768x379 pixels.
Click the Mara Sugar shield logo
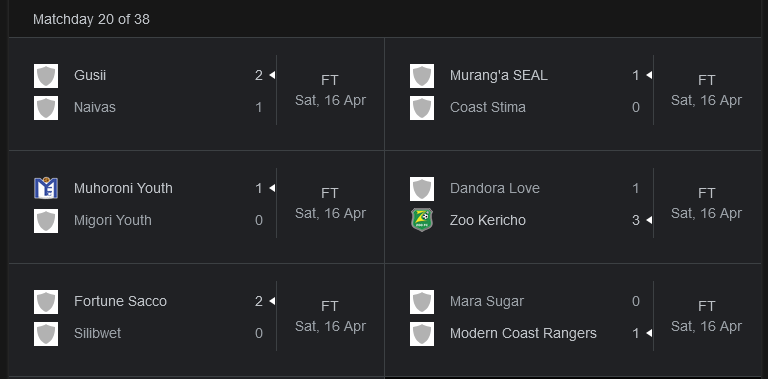422,302
